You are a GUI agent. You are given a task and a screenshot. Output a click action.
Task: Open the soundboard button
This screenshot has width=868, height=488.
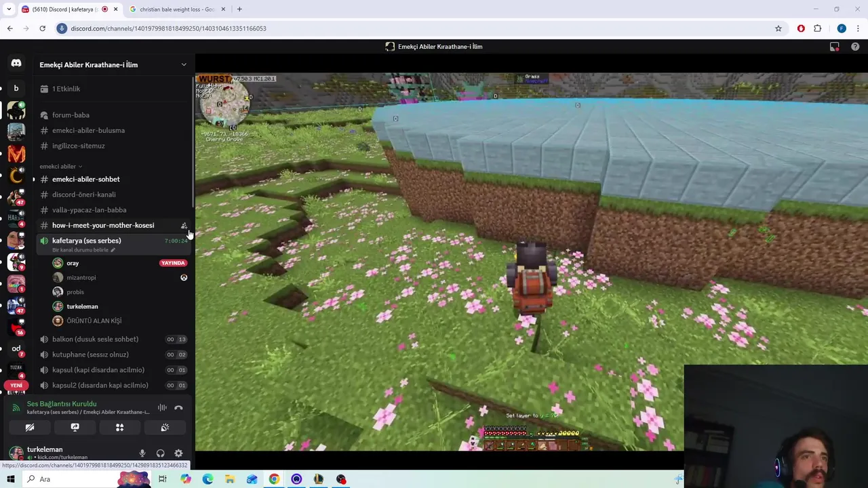[165, 428]
